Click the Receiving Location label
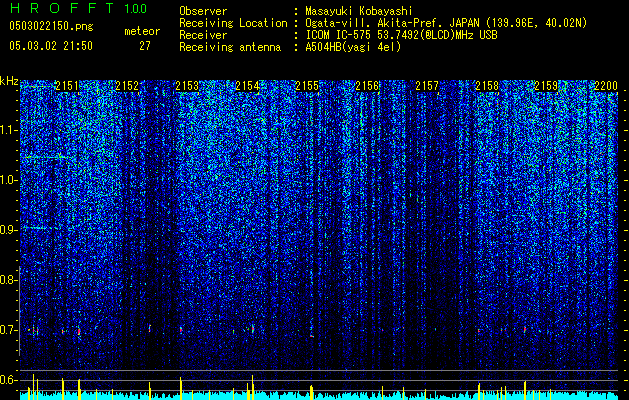The height and width of the screenshot is (400, 629). (233, 23)
